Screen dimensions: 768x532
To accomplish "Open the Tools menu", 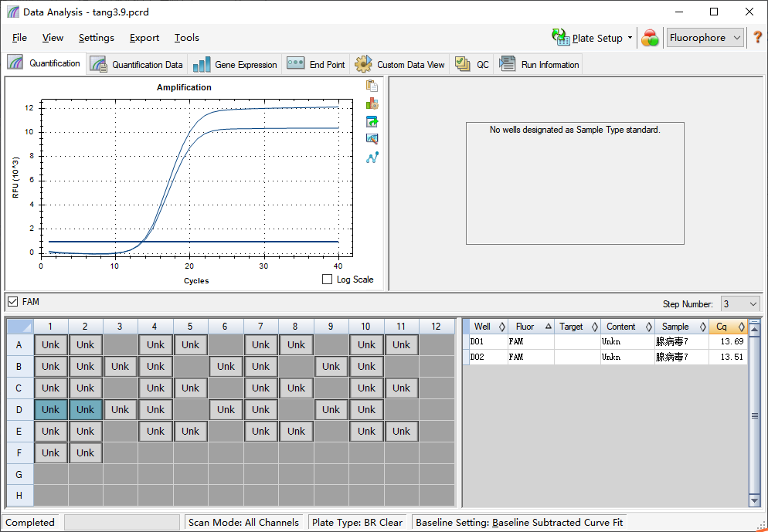I will pos(187,38).
